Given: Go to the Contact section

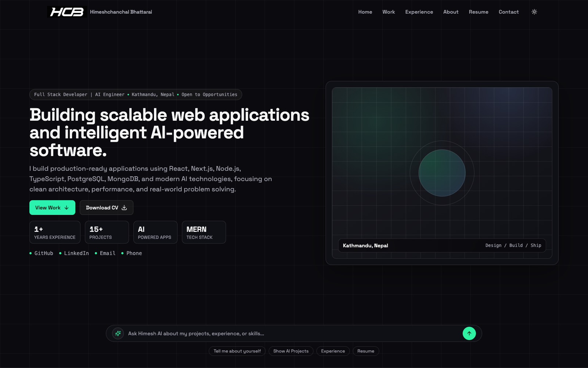Looking at the screenshot, I should [509, 12].
